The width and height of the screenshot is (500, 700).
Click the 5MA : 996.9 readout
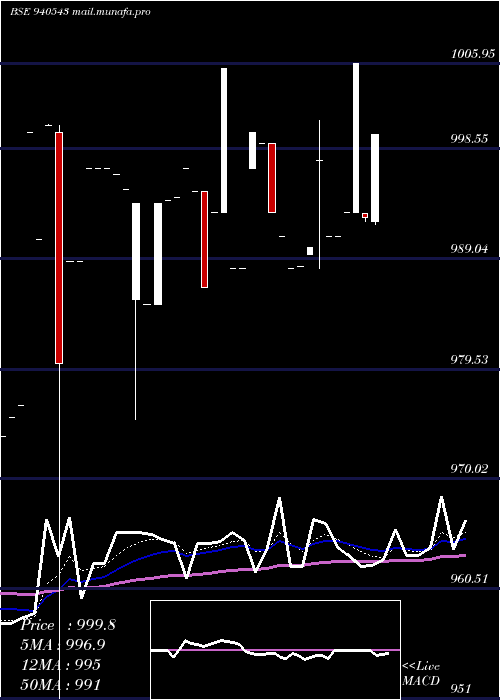click(63, 645)
